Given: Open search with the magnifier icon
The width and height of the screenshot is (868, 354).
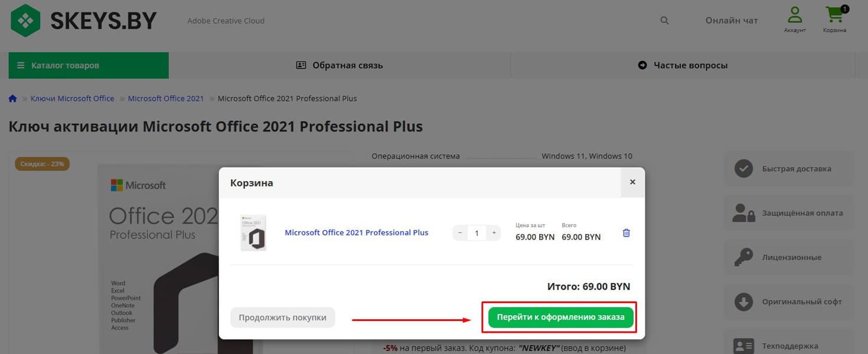Looking at the screenshot, I should (664, 21).
